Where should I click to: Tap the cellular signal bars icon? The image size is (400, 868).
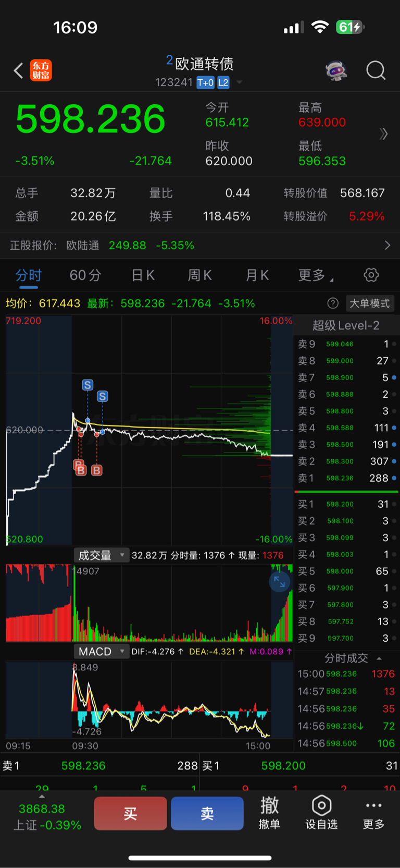coord(294,28)
